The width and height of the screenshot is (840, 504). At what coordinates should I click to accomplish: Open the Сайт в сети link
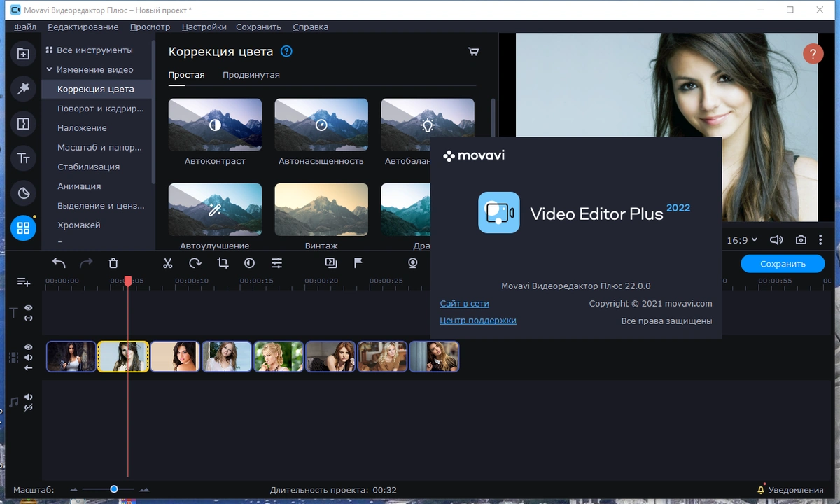click(x=464, y=304)
